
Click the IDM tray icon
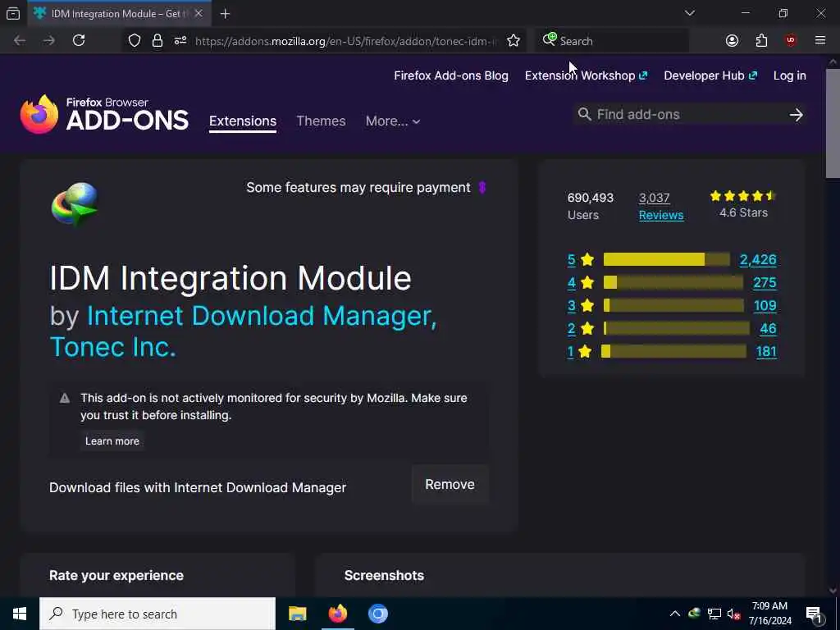coord(694,614)
